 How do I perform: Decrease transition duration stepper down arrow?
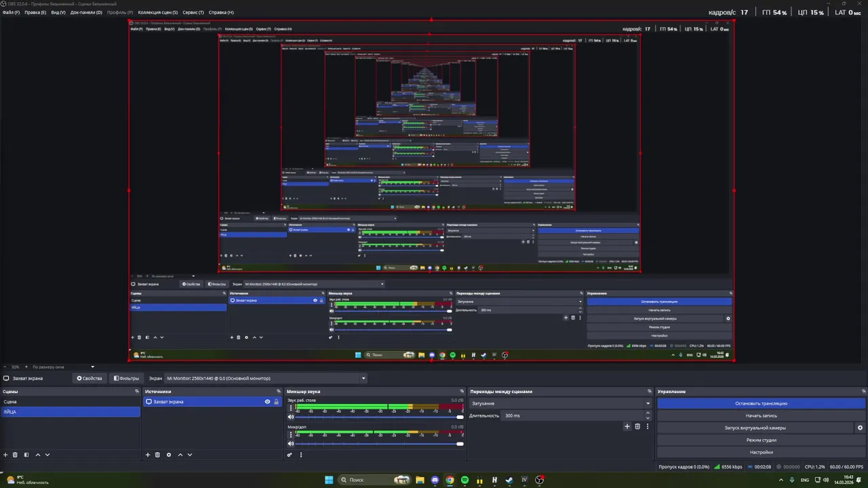pos(648,418)
